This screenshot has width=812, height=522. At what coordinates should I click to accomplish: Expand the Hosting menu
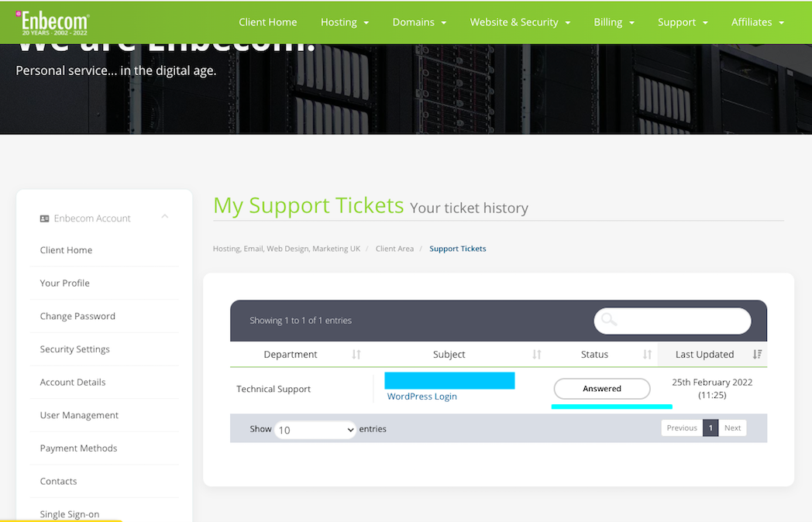tap(345, 22)
